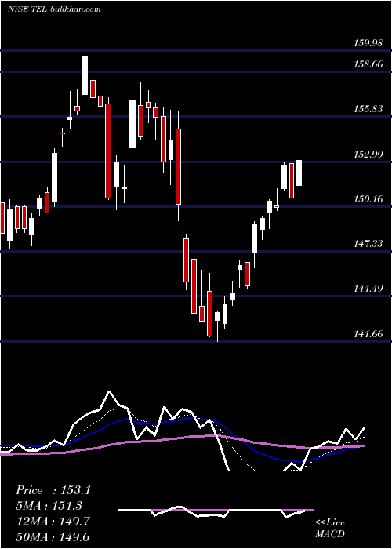Click the 144.49 price level label
Viewport: 392px width, 549px height.
coord(368,289)
